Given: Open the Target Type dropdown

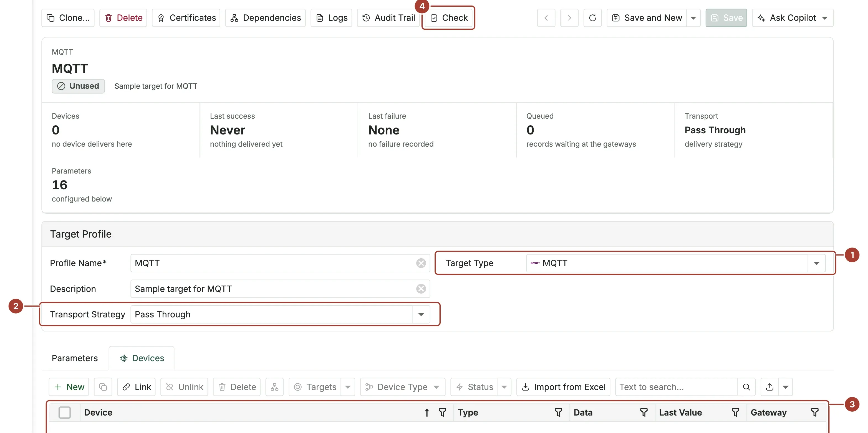Looking at the screenshot, I should 816,263.
